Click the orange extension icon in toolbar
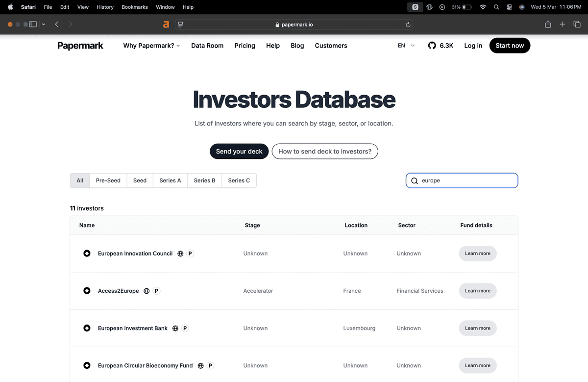This screenshot has width=588, height=382. 166,24
